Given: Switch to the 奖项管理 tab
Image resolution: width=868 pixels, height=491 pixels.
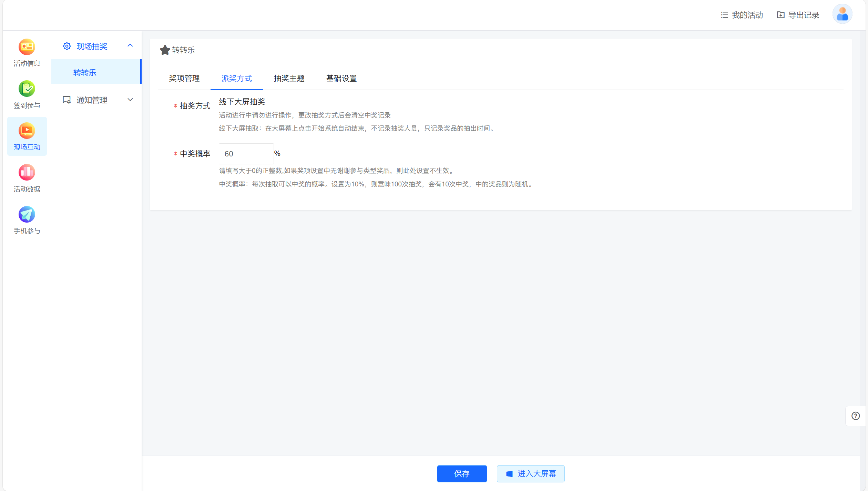Looking at the screenshot, I should (184, 79).
